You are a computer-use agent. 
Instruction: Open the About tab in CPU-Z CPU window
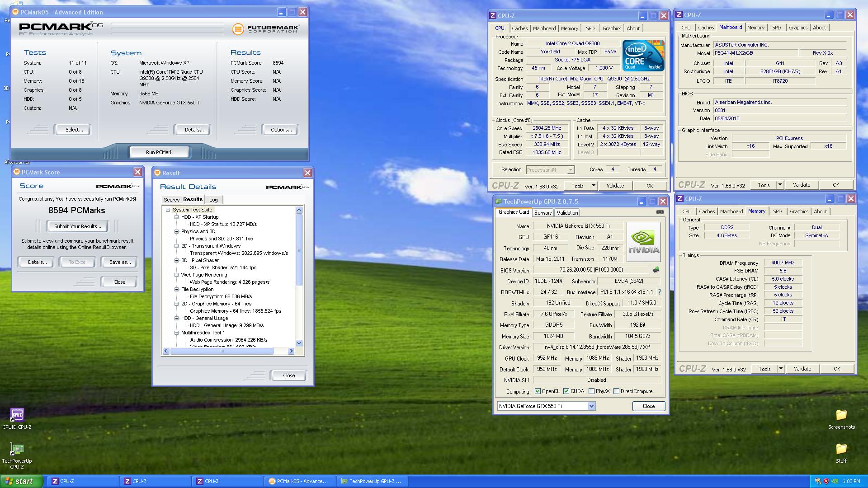[633, 28]
